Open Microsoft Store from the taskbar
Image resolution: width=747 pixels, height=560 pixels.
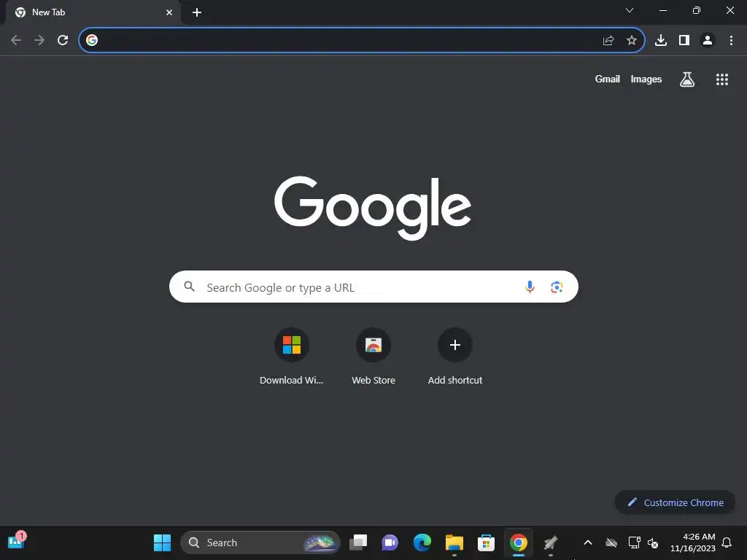486,542
